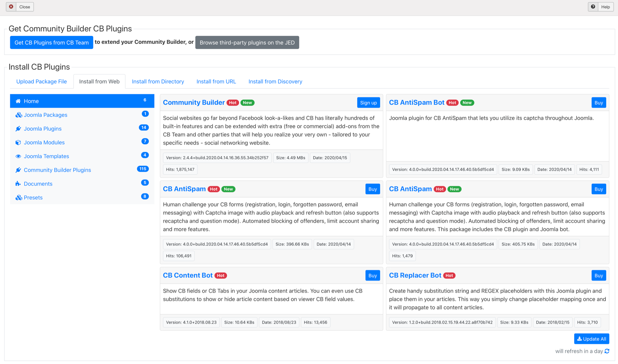This screenshot has width=618, height=364.
Task: Click Community Builder Hits: 1,875,147 tag
Action: [180, 169]
